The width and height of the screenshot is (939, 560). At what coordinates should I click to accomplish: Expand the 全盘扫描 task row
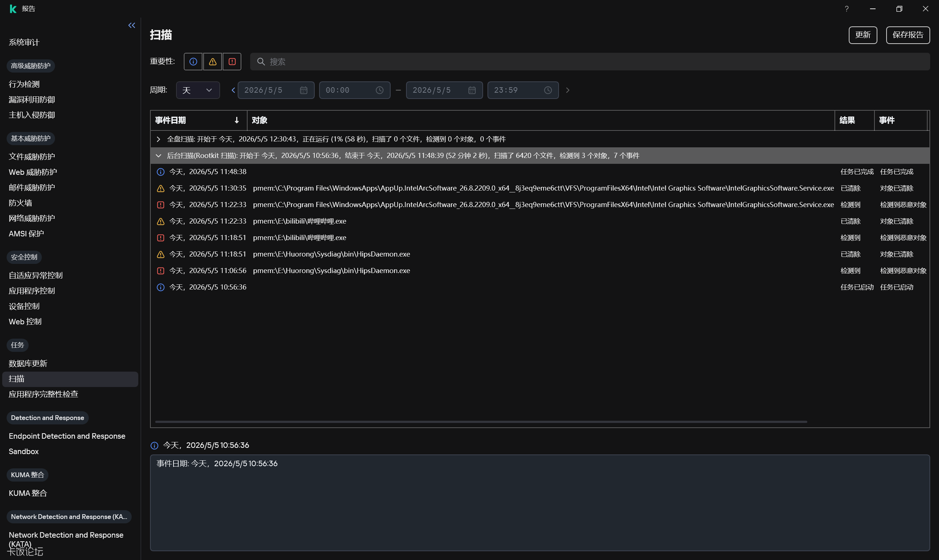tap(158, 139)
